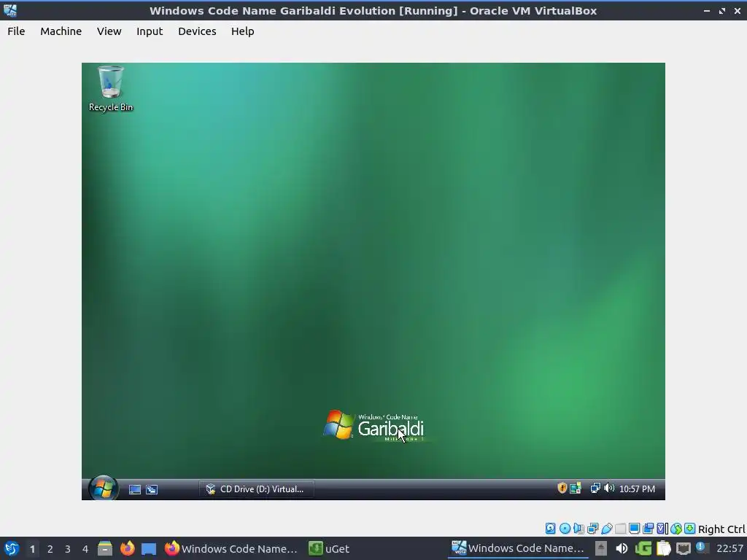Click host volume speaker tray icon

click(x=622, y=548)
